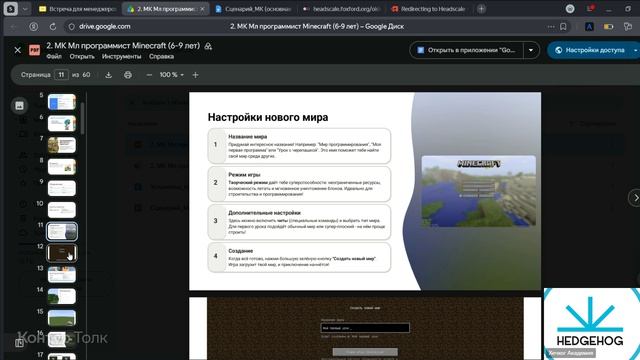The height and width of the screenshot is (360, 640).
Task: Select page 11 thumbnail
Action: coord(62,231)
